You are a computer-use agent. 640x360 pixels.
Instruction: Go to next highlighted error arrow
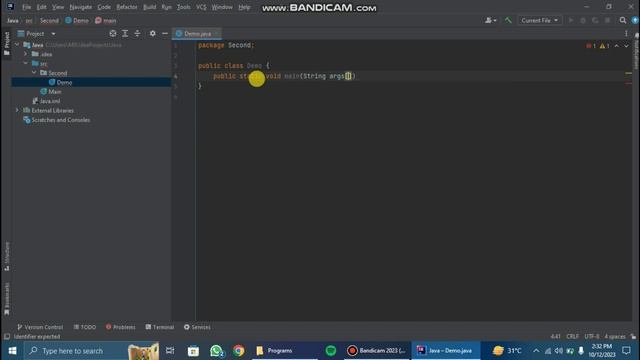(627, 46)
